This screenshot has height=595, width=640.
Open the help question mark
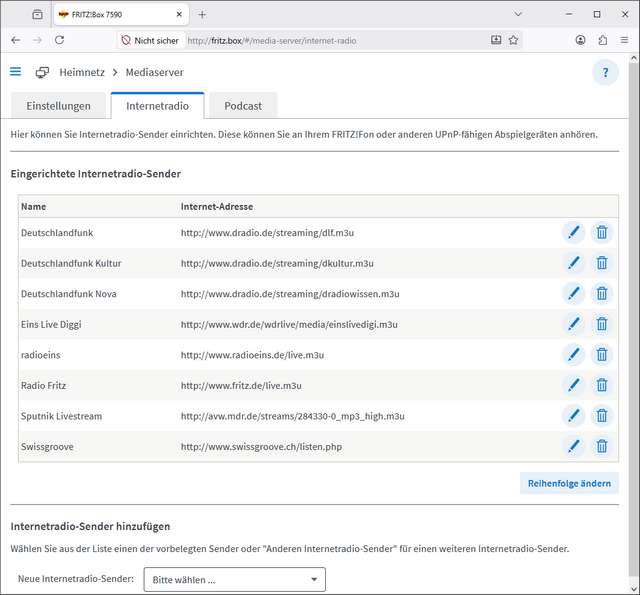coord(605,72)
